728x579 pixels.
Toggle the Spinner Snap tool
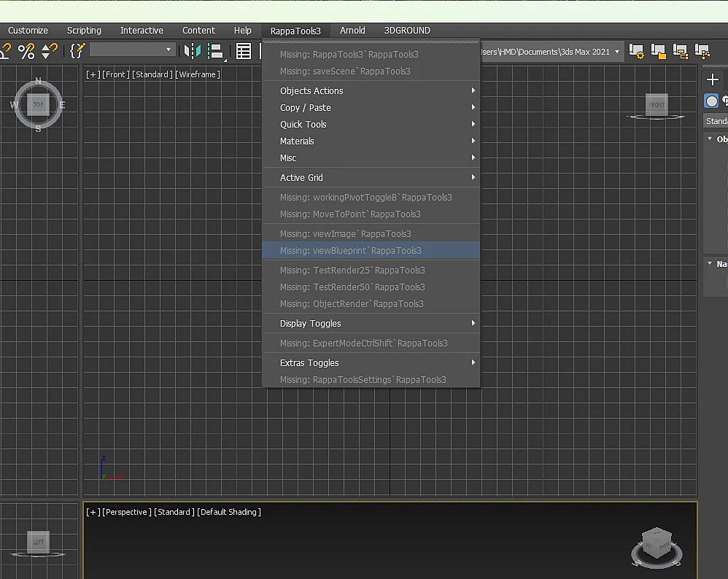49,50
